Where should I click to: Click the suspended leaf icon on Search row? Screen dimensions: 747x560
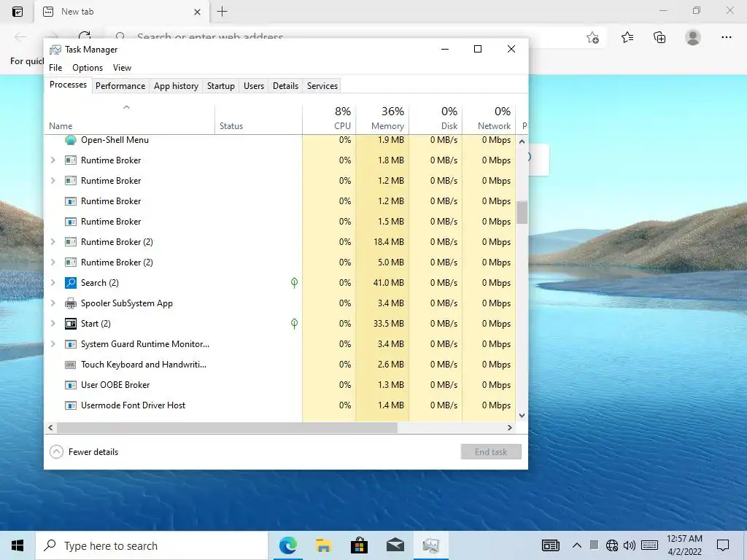pyautogui.click(x=295, y=283)
